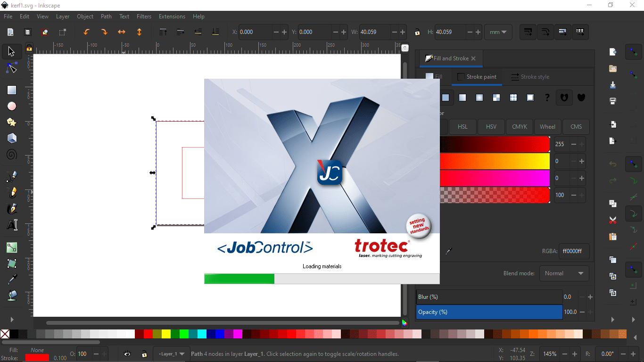Pick color with dropper in Fill and Stroke

pos(449,251)
